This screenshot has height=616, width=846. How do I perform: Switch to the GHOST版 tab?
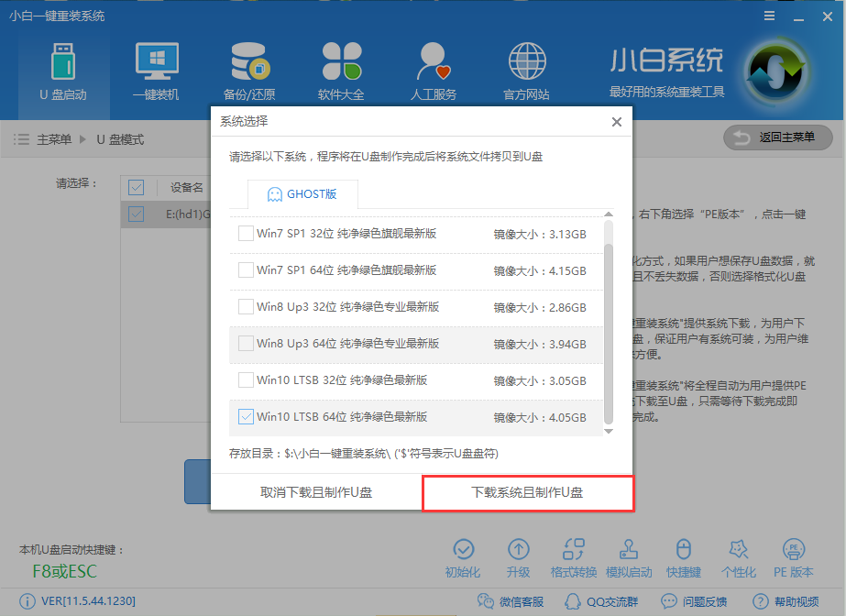click(302, 194)
